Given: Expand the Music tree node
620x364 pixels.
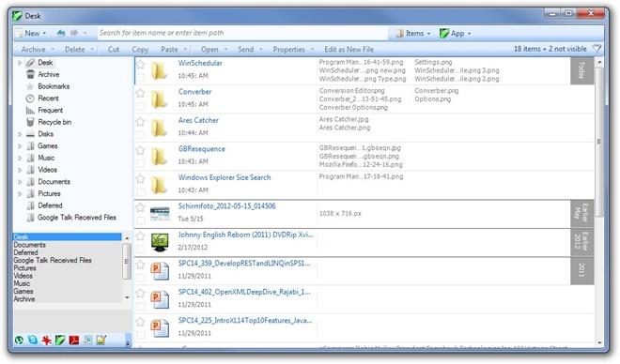Looking at the screenshot, I should coord(20,158).
